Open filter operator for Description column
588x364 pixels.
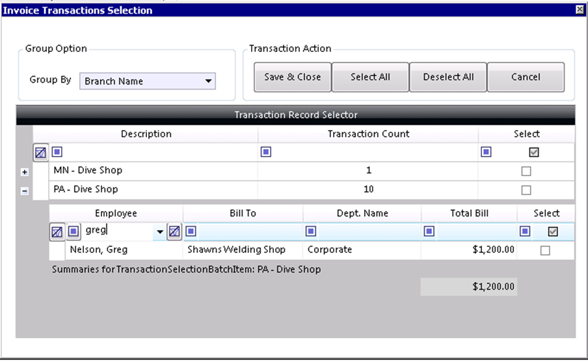(57, 152)
